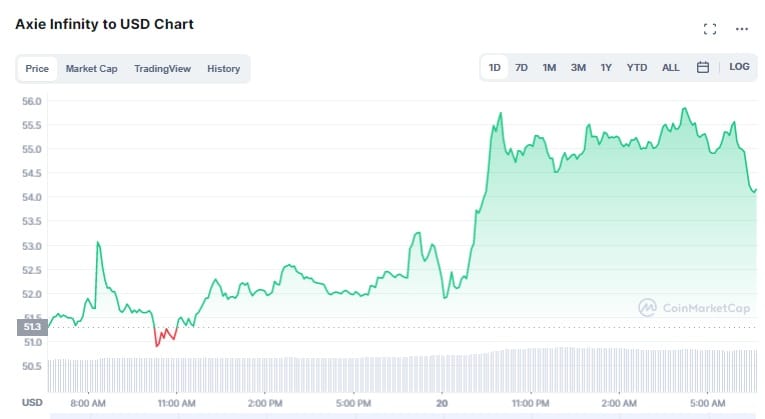
Task: Open fullscreen chart view icon
Action: pos(710,29)
